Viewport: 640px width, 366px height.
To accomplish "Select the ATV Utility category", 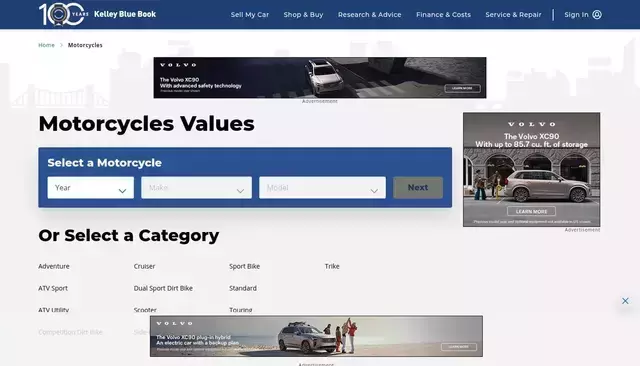I will tap(53, 310).
